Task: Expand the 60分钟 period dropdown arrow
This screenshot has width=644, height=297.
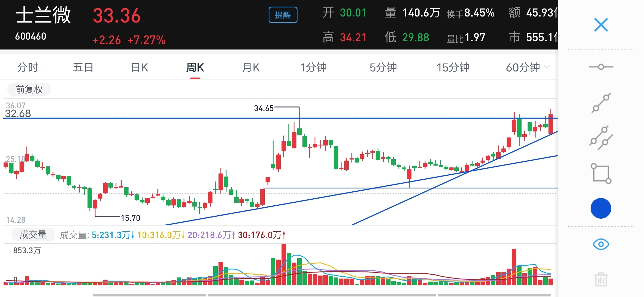Action: pos(547,67)
